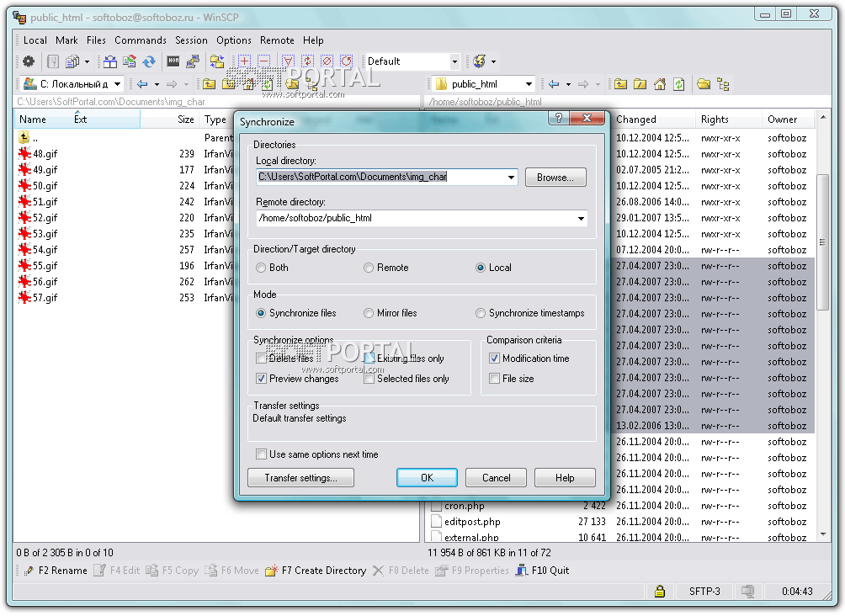Viewport: 845px width, 616px height.
Task: Click the Synchronize toolbar icon with colored arrows
Action: [130, 61]
